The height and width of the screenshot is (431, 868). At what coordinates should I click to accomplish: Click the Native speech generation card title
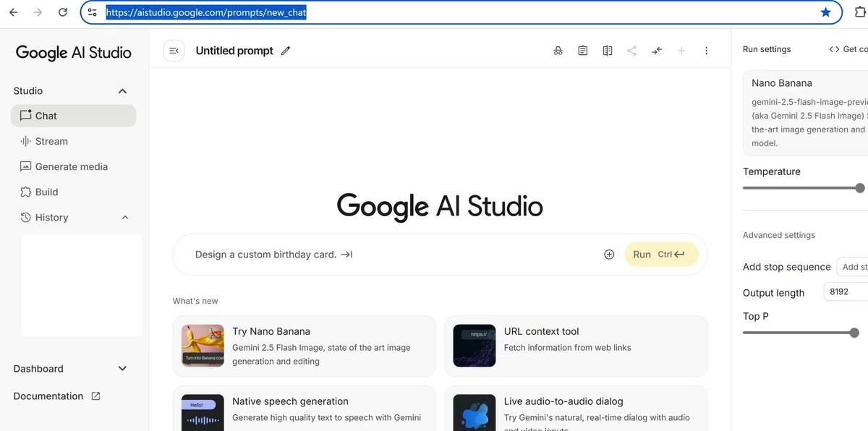coord(290,401)
